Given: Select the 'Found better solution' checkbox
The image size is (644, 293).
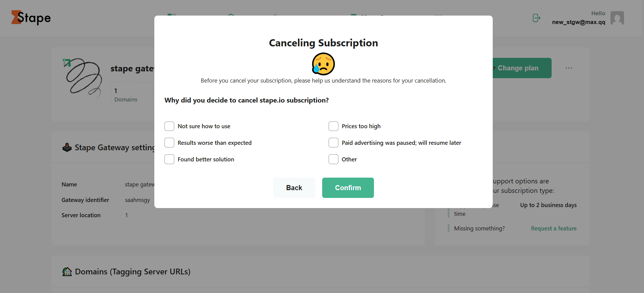Looking at the screenshot, I should (169, 159).
